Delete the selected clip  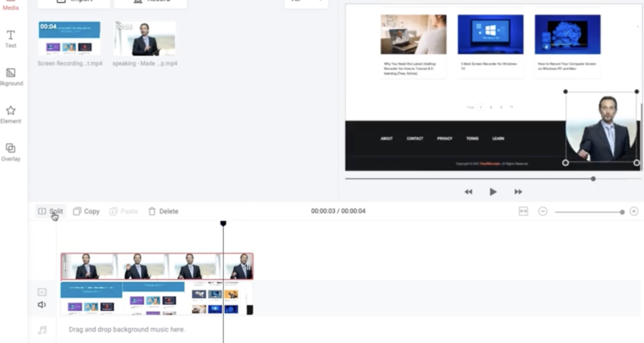(x=163, y=211)
